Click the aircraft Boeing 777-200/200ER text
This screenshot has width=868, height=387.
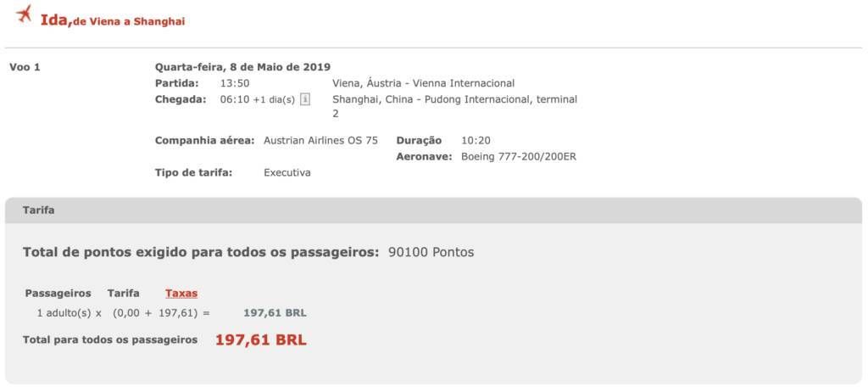pos(519,157)
